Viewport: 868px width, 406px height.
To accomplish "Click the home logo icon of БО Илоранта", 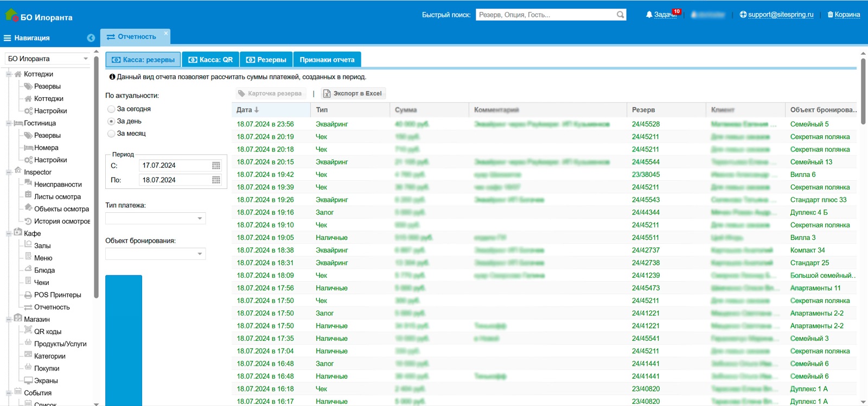I will 11,15.
